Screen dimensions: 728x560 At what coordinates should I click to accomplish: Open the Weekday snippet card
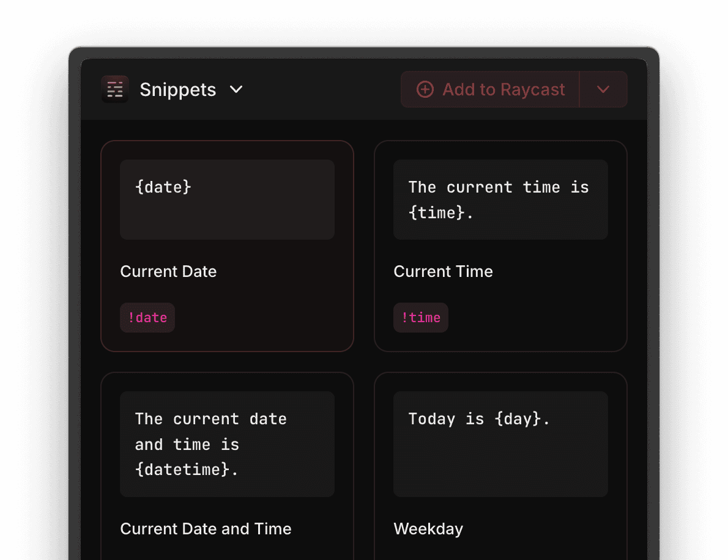[x=500, y=465]
